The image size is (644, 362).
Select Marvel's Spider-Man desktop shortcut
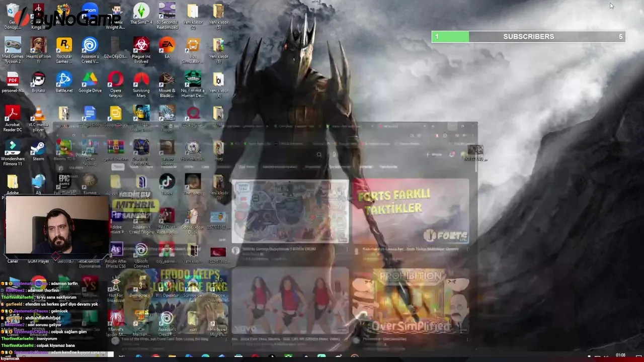(116, 324)
